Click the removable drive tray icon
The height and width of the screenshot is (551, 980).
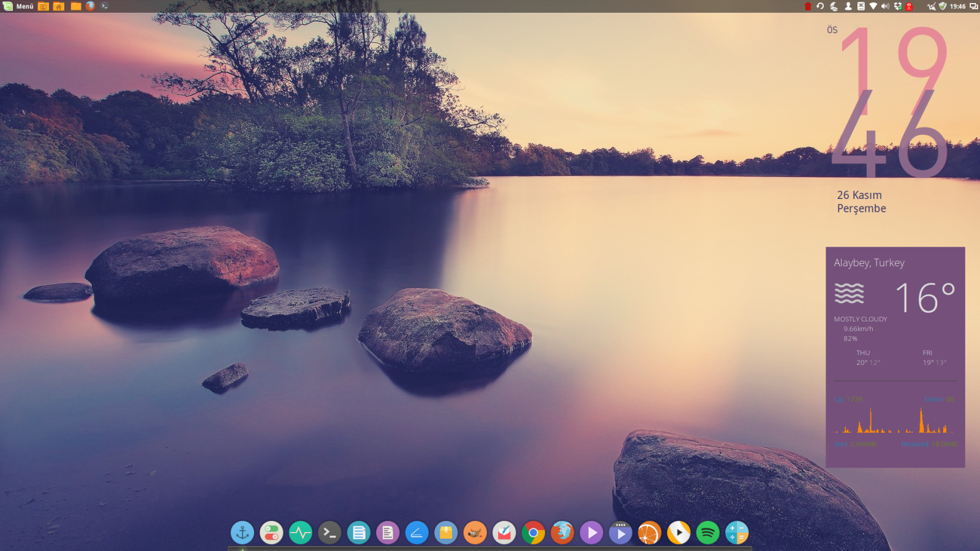pyautogui.click(x=861, y=6)
